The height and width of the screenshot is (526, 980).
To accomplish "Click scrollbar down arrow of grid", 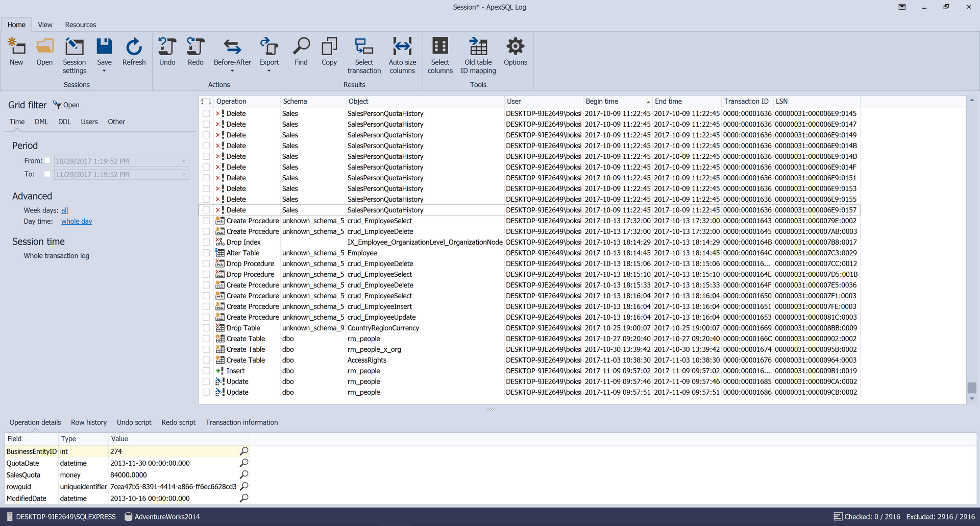I will click(x=972, y=399).
